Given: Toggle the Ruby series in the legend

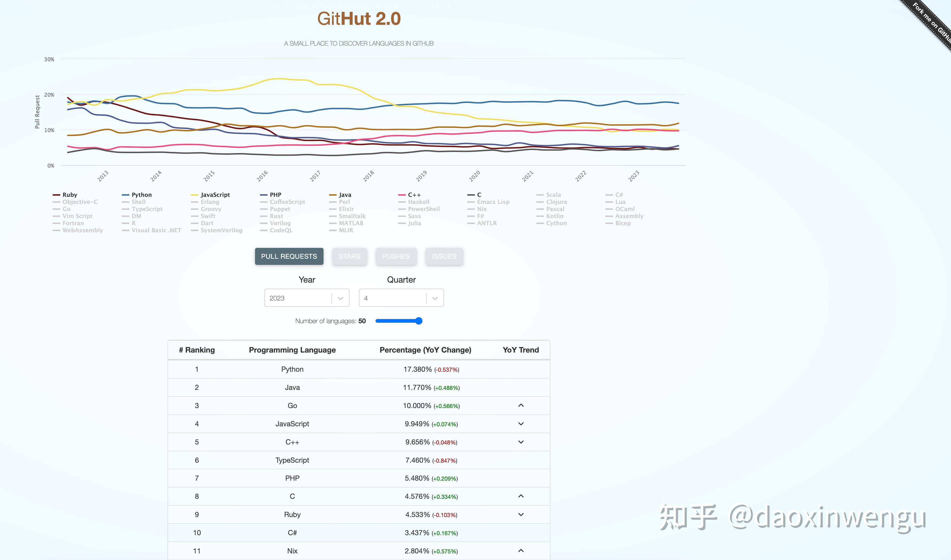Looking at the screenshot, I should (x=65, y=195).
